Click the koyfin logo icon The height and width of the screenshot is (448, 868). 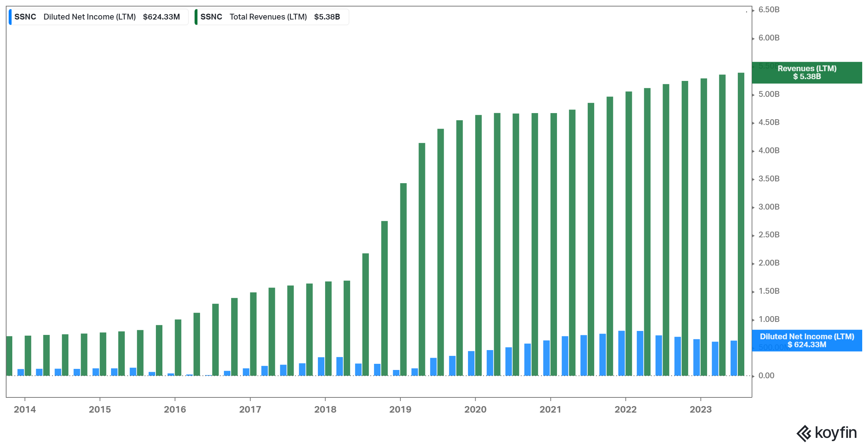coord(804,433)
